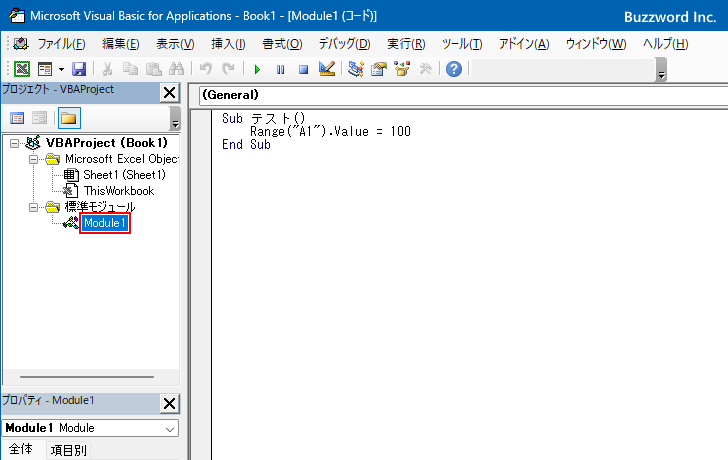Switch to the 項目別 properties tab
The height and width of the screenshot is (460, 728).
[x=69, y=450]
